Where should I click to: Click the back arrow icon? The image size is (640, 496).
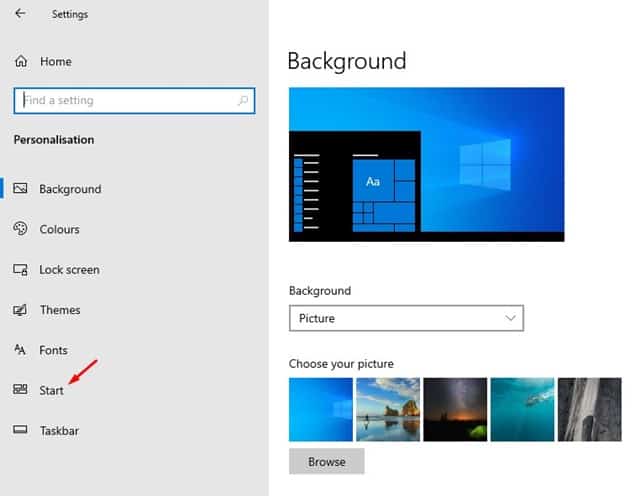click(20, 13)
